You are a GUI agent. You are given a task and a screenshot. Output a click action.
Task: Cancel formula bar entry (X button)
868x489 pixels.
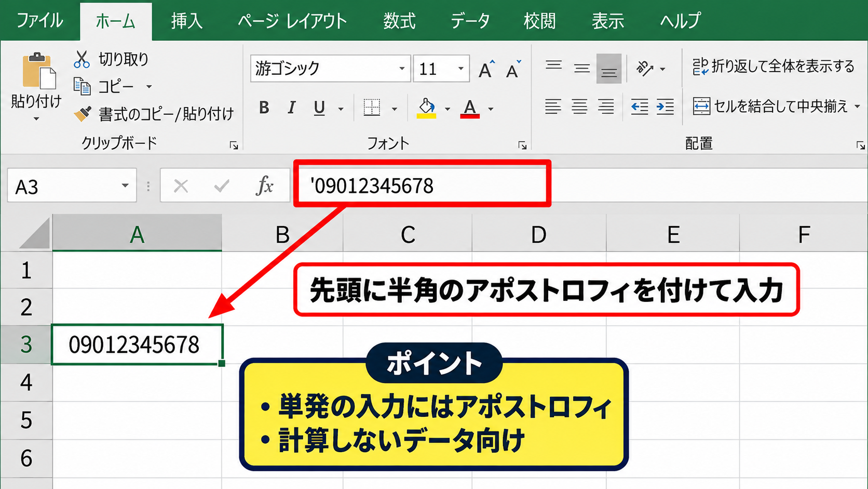click(x=181, y=186)
